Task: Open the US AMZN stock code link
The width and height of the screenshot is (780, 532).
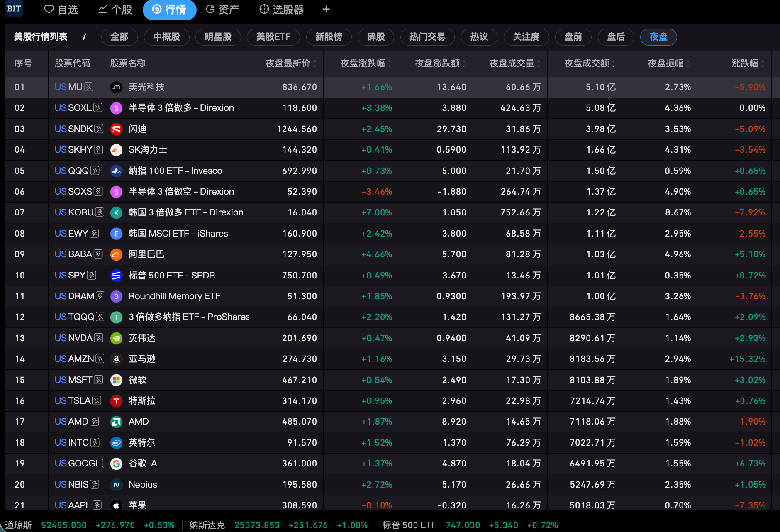Action: tap(74, 359)
